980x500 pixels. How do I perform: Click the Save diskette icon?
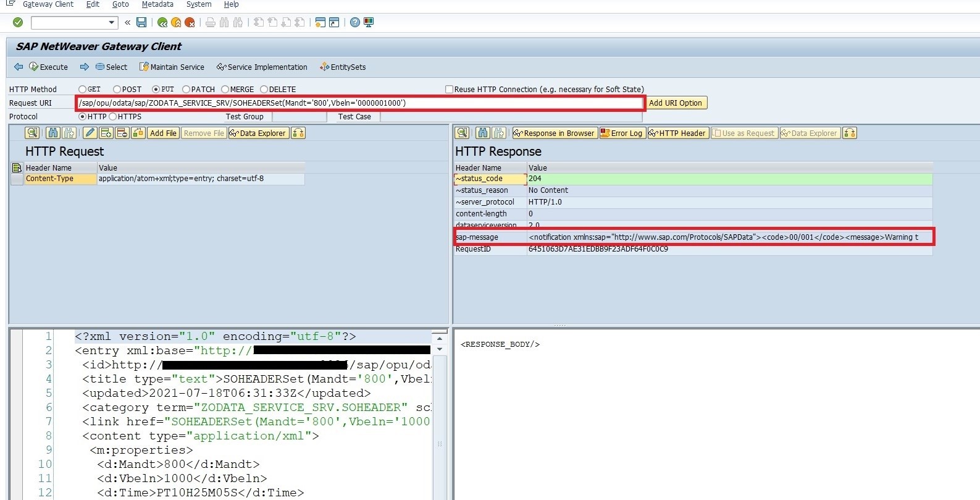click(x=141, y=22)
